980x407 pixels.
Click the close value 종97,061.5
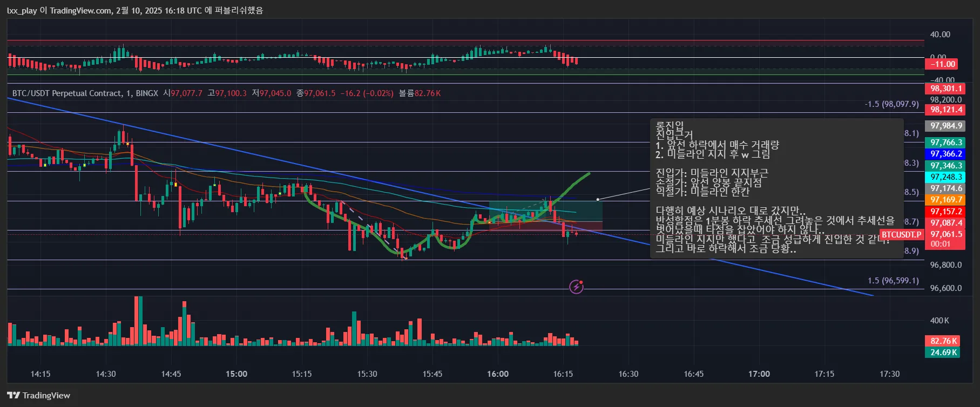tap(315, 93)
